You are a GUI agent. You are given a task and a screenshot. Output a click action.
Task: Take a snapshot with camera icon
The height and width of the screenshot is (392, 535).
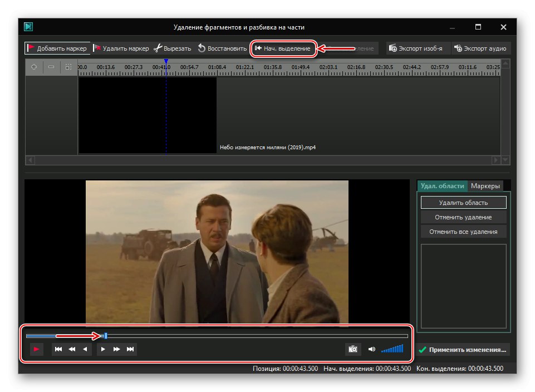point(352,349)
